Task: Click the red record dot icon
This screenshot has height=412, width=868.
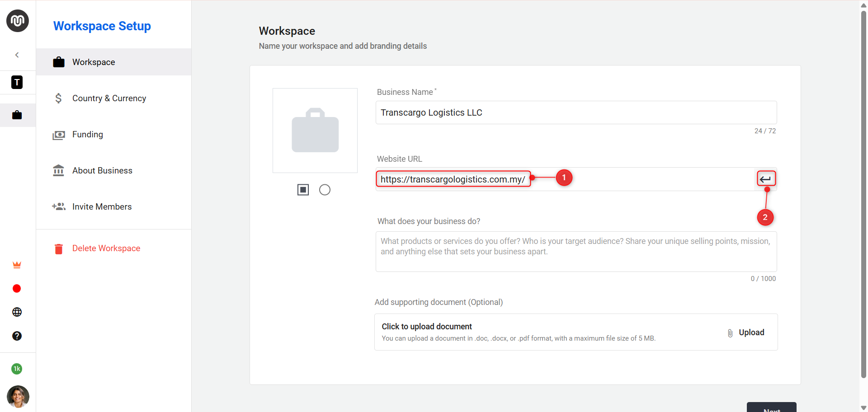Action: [17, 289]
